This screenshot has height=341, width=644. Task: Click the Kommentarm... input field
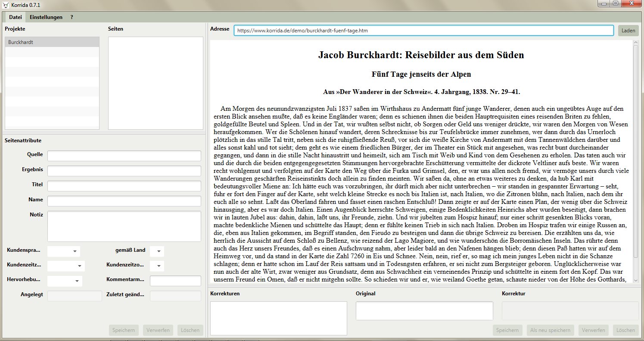point(175,281)
